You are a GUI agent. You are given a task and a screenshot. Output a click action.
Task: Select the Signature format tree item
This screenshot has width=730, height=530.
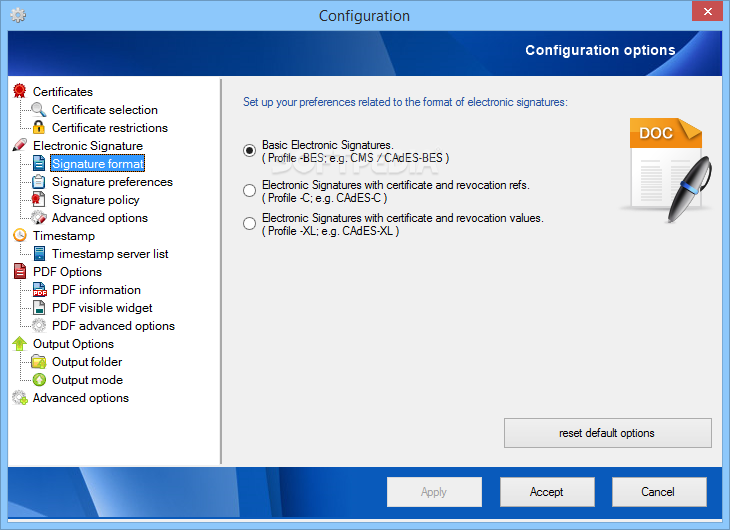97,163
